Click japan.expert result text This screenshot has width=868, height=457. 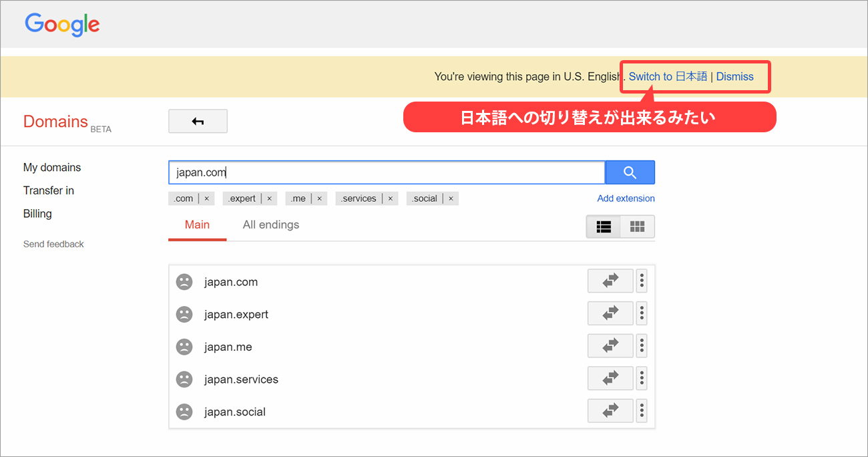236,315
